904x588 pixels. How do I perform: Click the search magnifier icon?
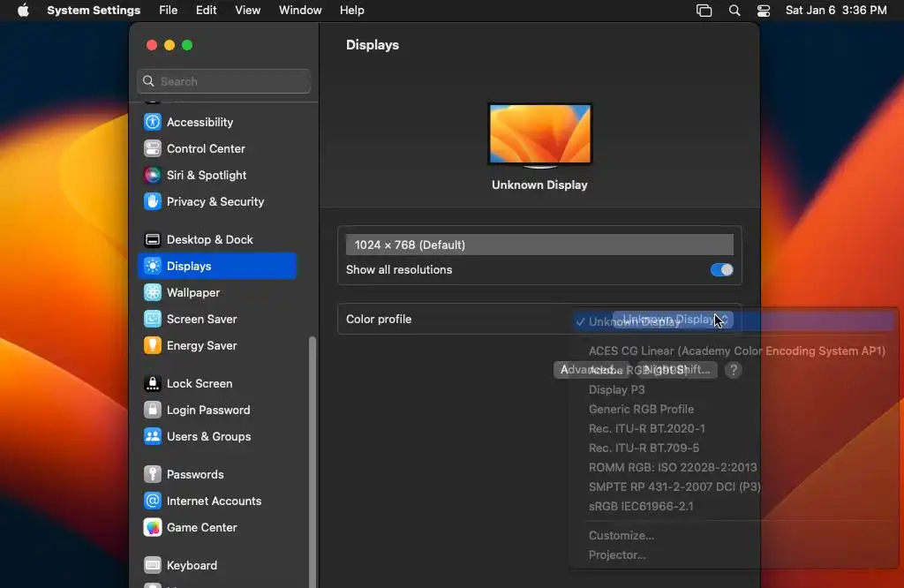148,81
